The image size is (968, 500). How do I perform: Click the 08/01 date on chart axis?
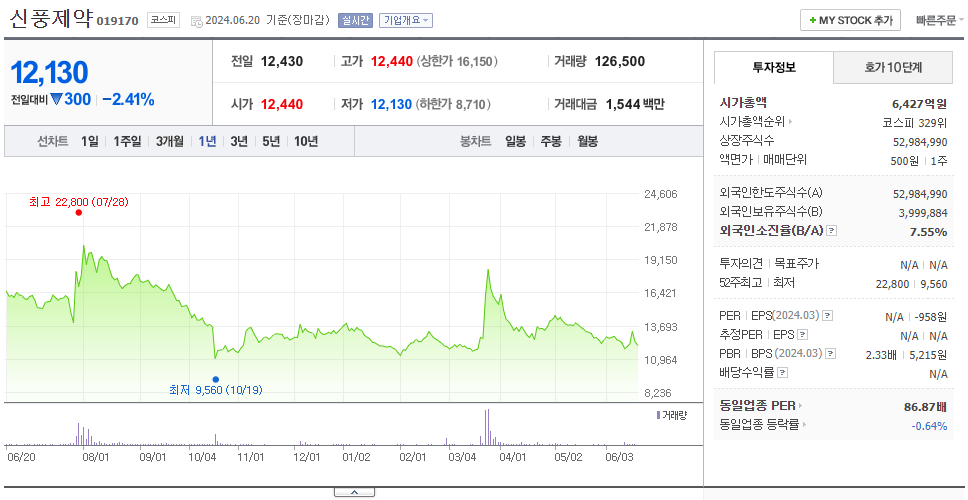pos(95,458)
